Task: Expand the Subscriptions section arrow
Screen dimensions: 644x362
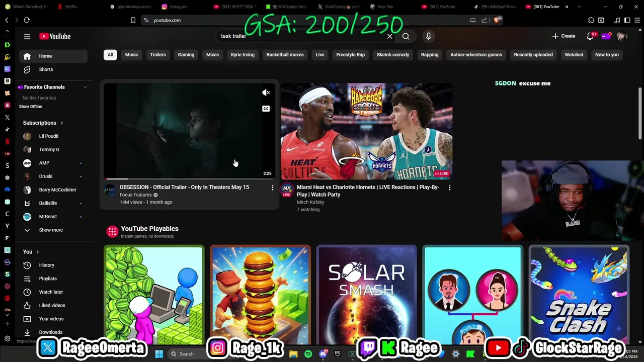Action: point(62,123)
